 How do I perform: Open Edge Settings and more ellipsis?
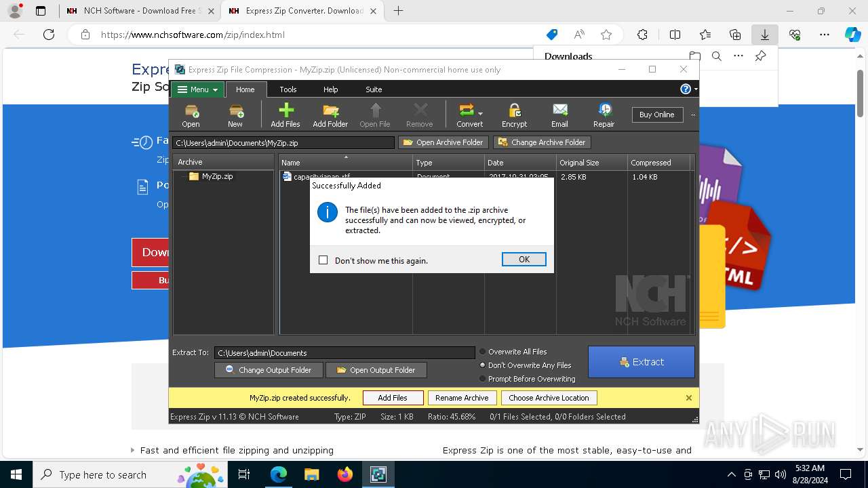(x=825, y=35)
